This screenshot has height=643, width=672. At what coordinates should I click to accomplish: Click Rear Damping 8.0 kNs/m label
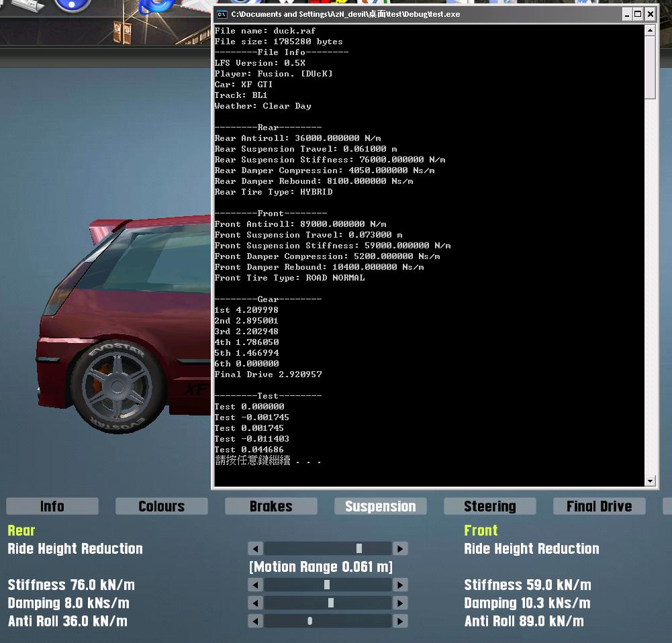point(68,603)
